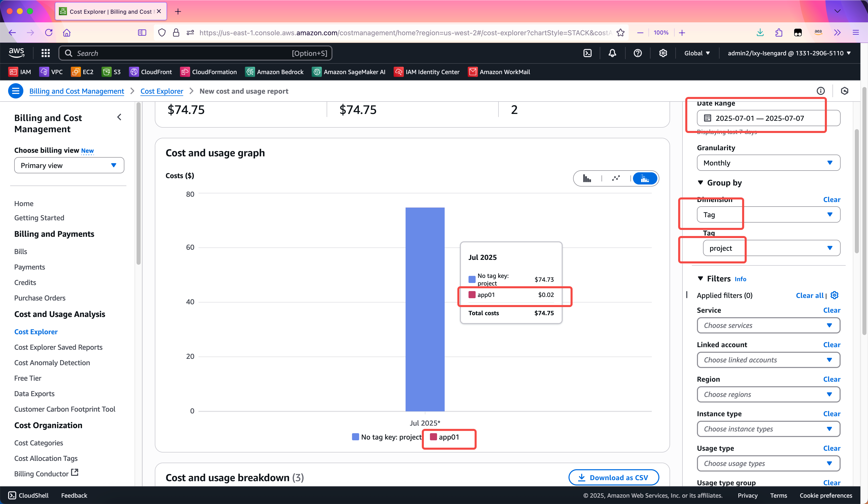Open the Choose regions dropdown
The width and height of the screenshot is (868, 504).
[x=769, y=394]
